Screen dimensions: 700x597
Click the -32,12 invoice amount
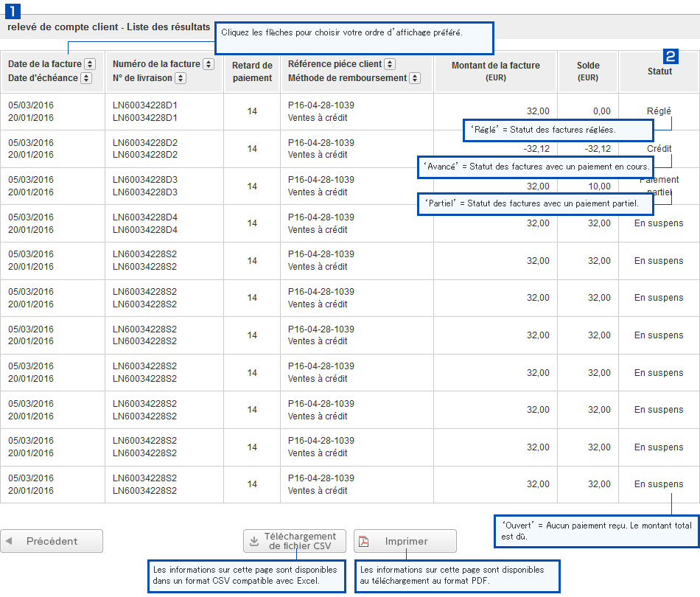[x=536, y=149]
